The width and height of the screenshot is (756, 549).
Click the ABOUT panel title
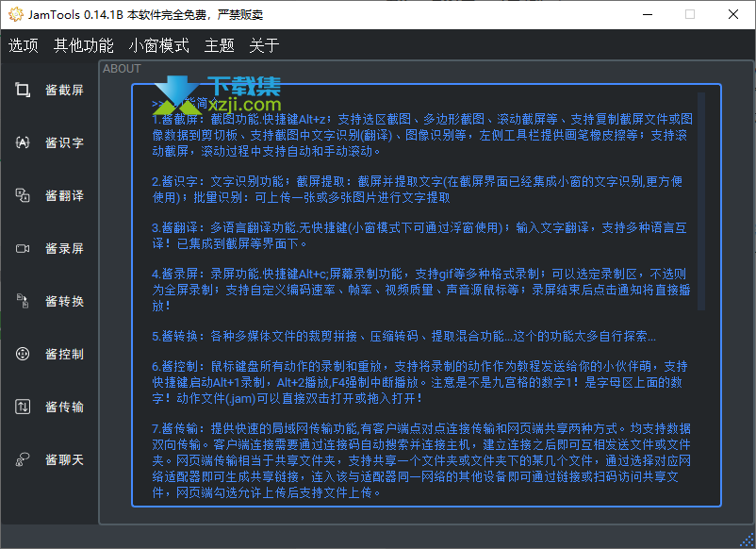coord(122,69)
